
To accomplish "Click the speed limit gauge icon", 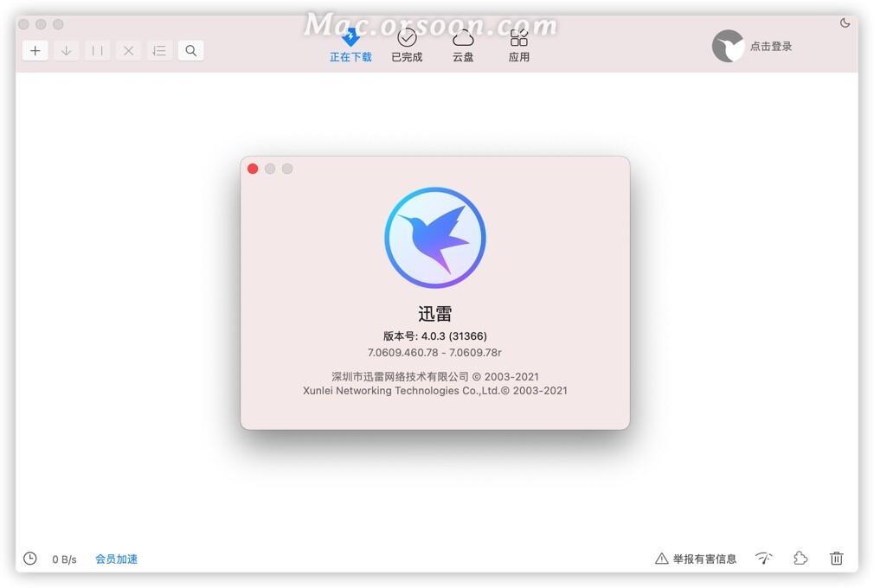I will [763, 558].
